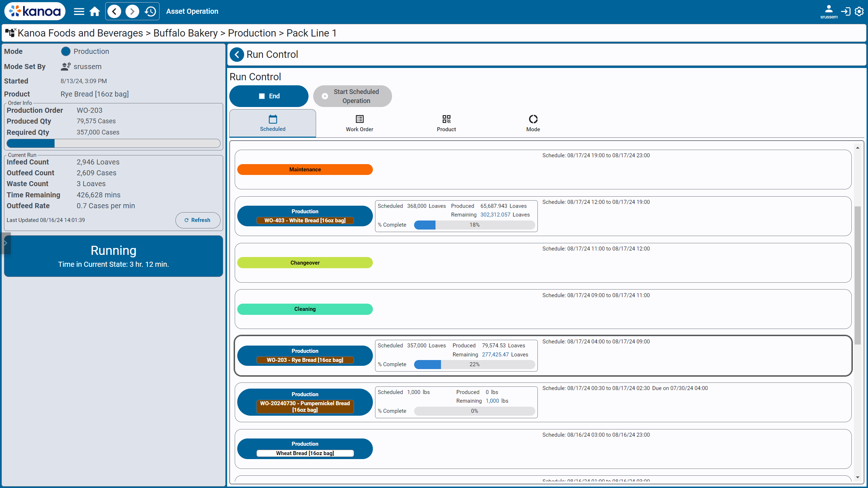Switch to the Mode tab
868x488 pixels.
[533, 123]
